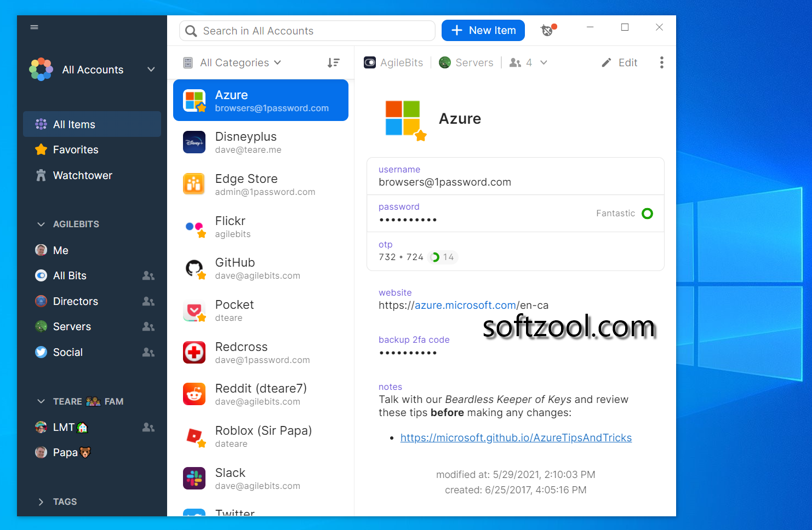
Task: Open Watchtower in the sidebar
Action: (82, 175)
